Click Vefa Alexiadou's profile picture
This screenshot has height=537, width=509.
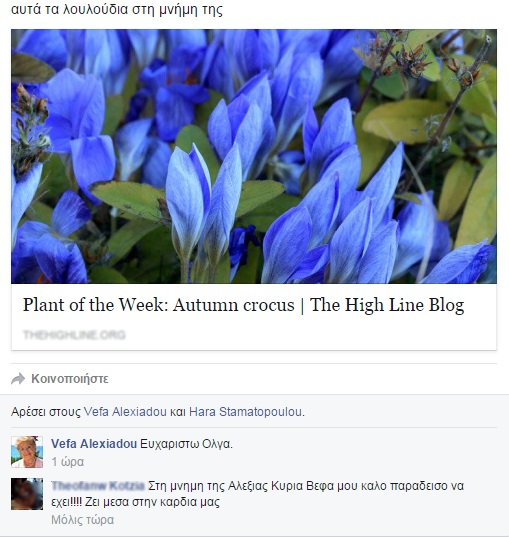click(x=27, y=452)
